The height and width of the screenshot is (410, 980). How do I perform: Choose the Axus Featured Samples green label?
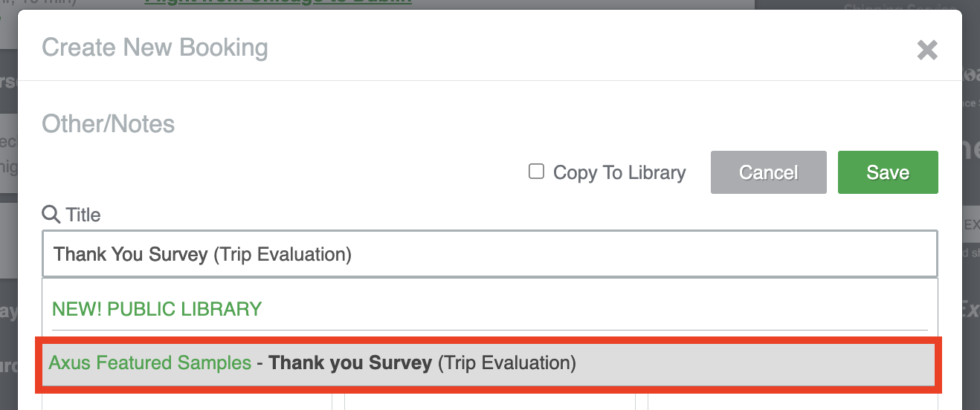[x=150, y=363]
